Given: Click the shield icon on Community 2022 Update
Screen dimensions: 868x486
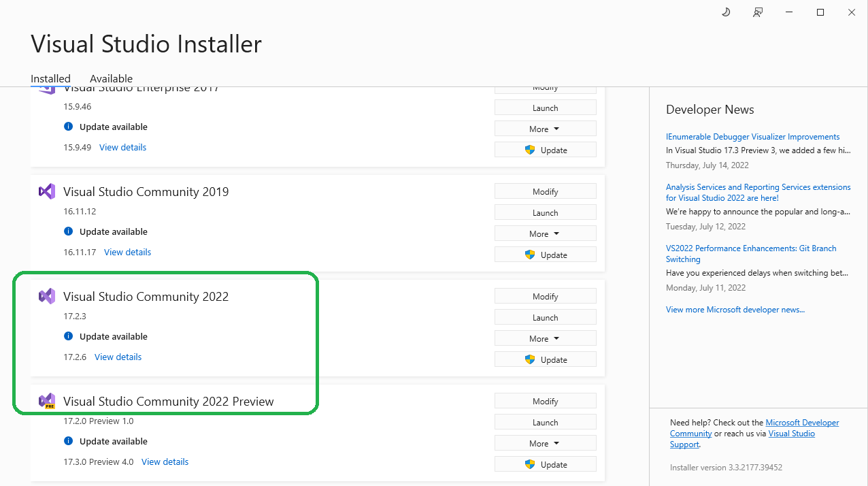Looking at the screenshot, I should (530, 359).
